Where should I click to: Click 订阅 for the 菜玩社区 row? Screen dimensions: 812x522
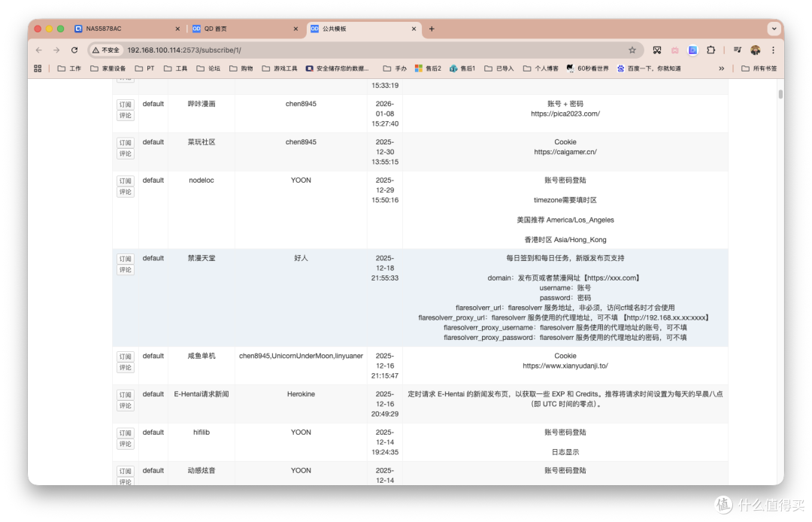tap(126, 143)
